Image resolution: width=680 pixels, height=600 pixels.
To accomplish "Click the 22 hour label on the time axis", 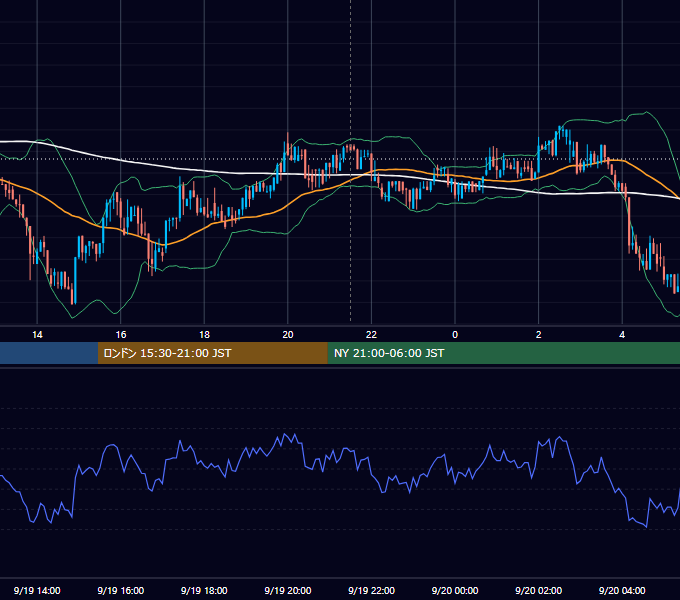I will point(371,335).
